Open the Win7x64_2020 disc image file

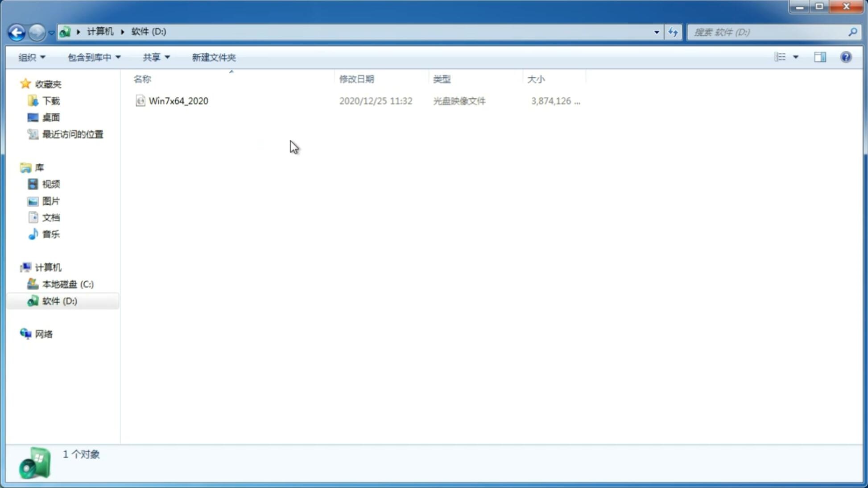[178, 101]
